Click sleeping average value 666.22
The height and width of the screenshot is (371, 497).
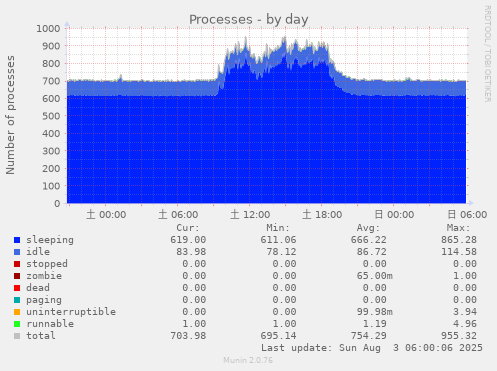pyautogui.click(x=368, y=240)
